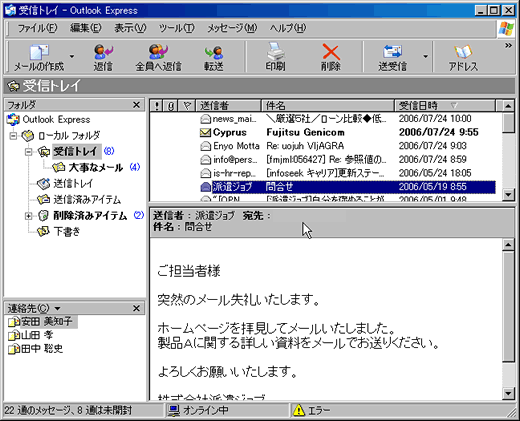Select the 送信トレイ folder
Viewport: 520px width, 421px height.
click(x=73, y=184)
